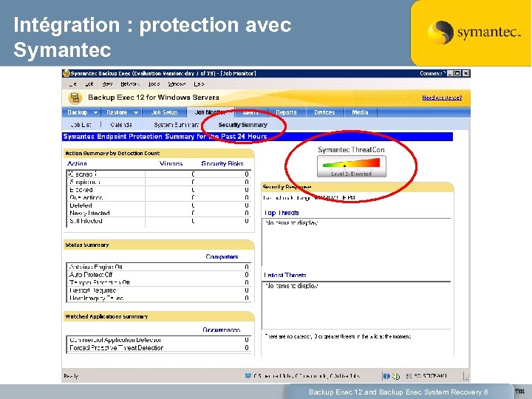Viewport: 532px width, 399px height.
Task: Click the Occurrences column header
Action: pyautogui.click(x=221, y=330)
